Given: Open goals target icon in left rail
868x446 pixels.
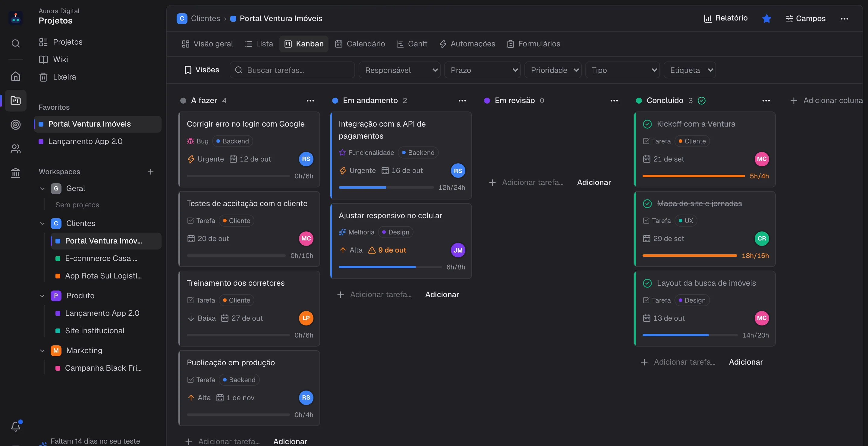Looking at the screenshot, I should point(15,125).
